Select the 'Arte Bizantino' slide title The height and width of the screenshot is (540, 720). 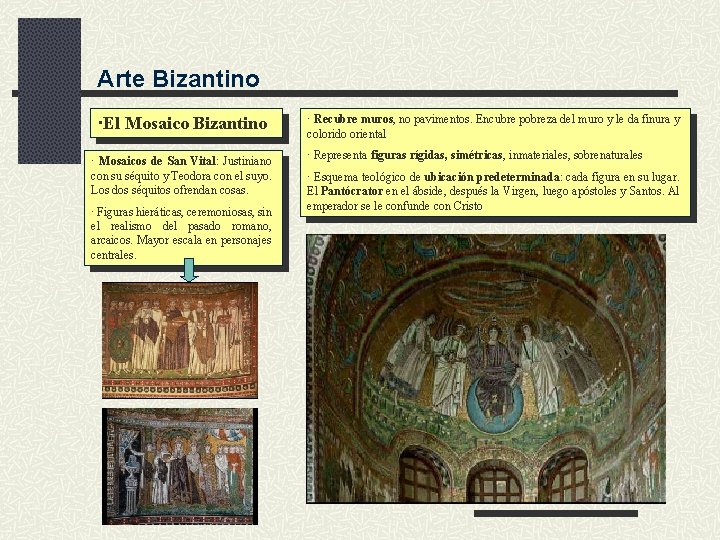pyautogui.click(x=178, y=79)
